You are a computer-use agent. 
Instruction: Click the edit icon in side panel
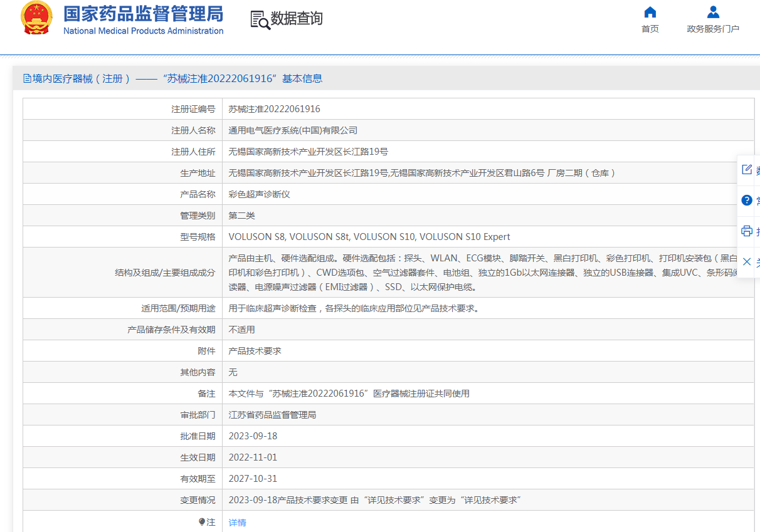point(747,169)
